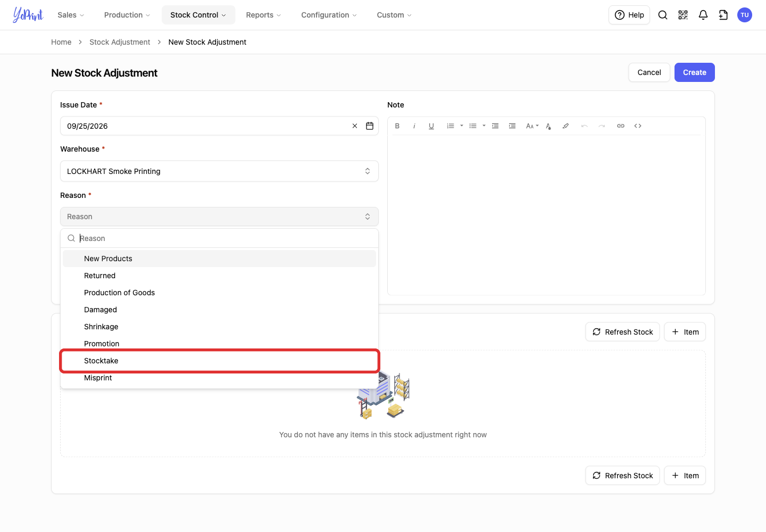Go to Home breadcrumb
Image resolution: width=766 pixels, height=532 pixels.
[x=61, y=42]
